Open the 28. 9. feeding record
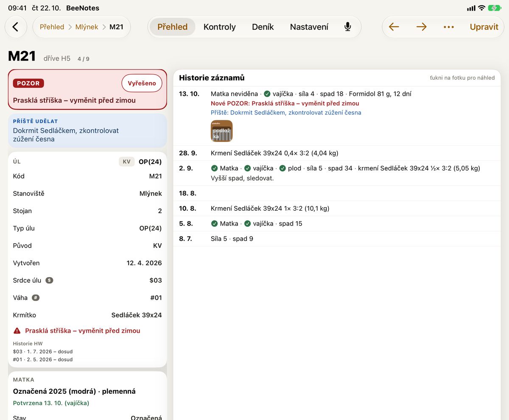Screen dimensions: 509x420 337,153
